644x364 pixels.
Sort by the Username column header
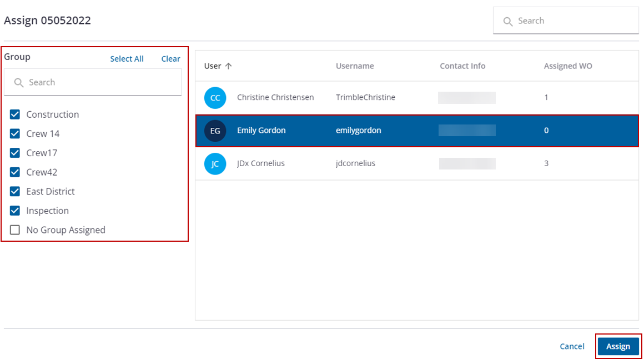[x=355, y=66]
